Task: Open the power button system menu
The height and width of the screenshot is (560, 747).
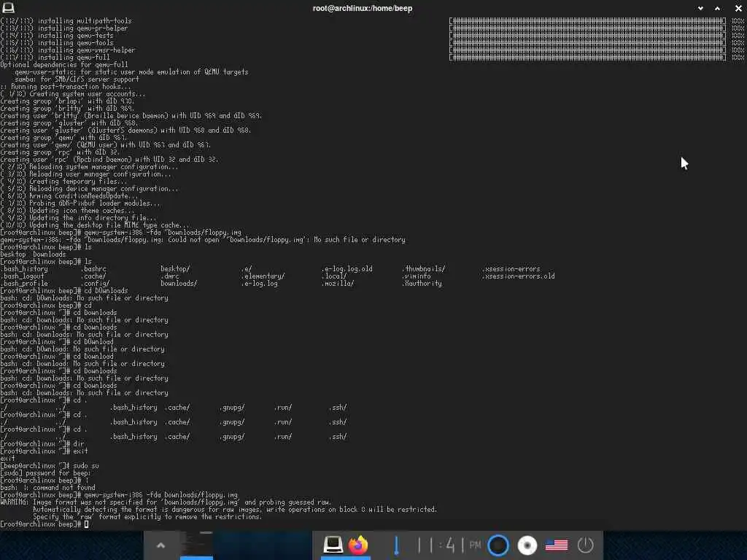Action: 585,545
